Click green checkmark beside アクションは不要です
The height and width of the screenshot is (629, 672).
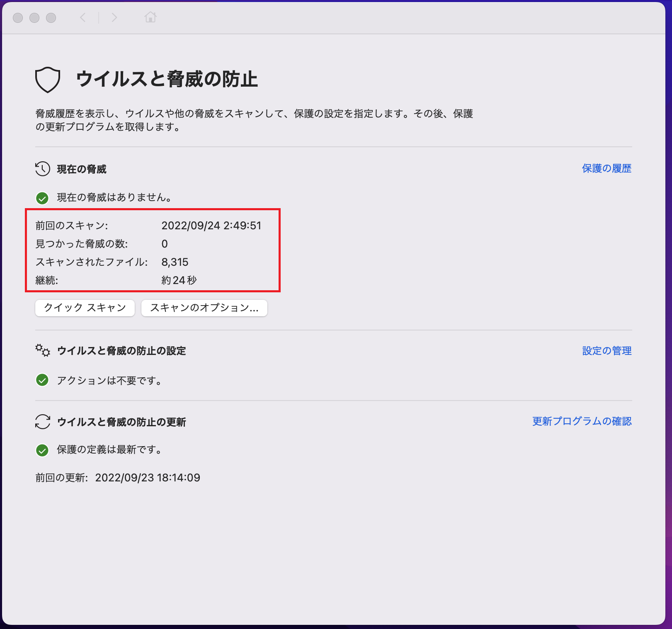coord(42,380)
